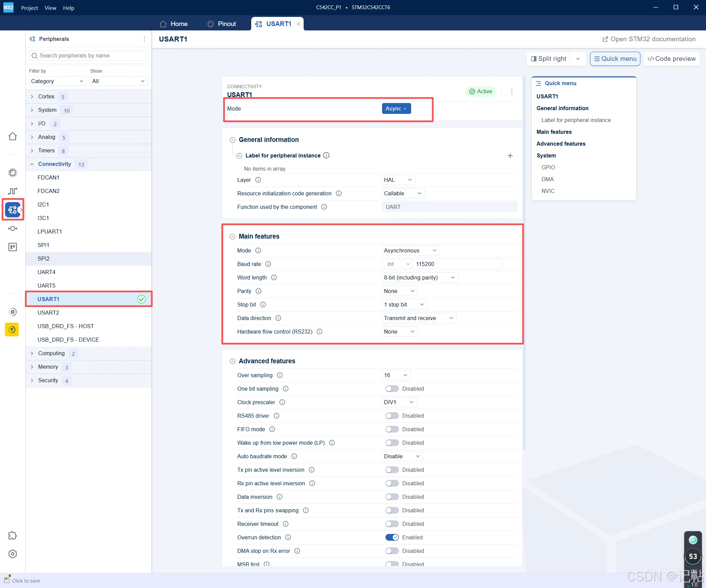
Task: Show info for Over sampling
Action: click(280, 375)
